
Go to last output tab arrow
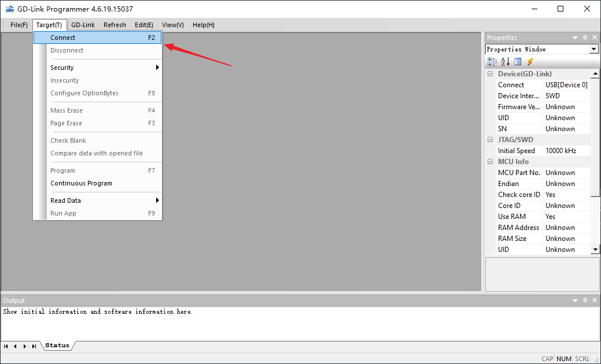[34, 346]
